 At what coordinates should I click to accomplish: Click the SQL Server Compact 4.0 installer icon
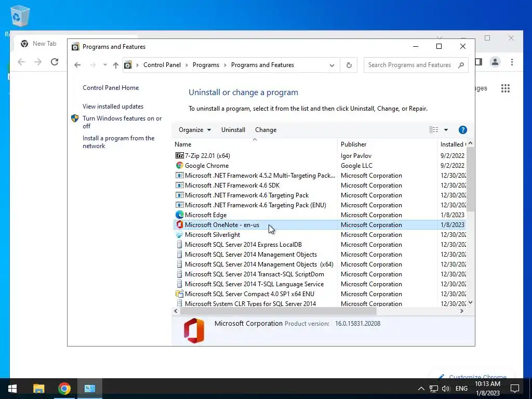tap(179, 294)
